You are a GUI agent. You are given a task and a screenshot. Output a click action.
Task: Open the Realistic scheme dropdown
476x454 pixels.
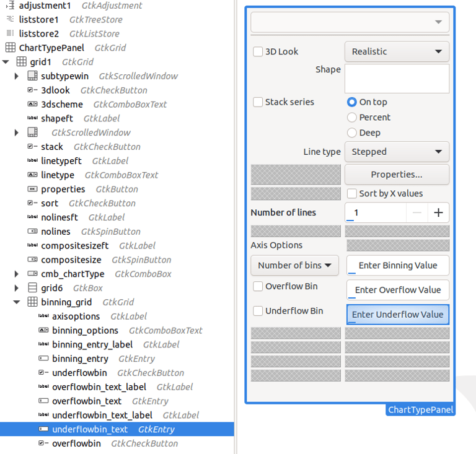pos(397,51)
